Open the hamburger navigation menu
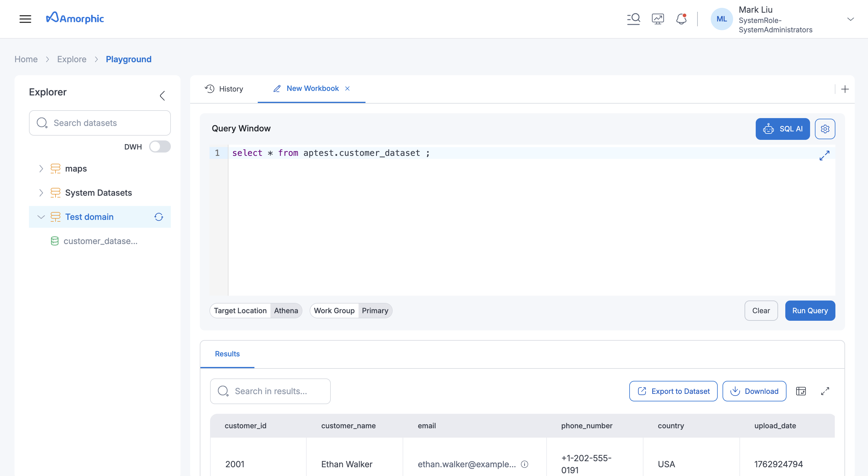 point(25,19)
